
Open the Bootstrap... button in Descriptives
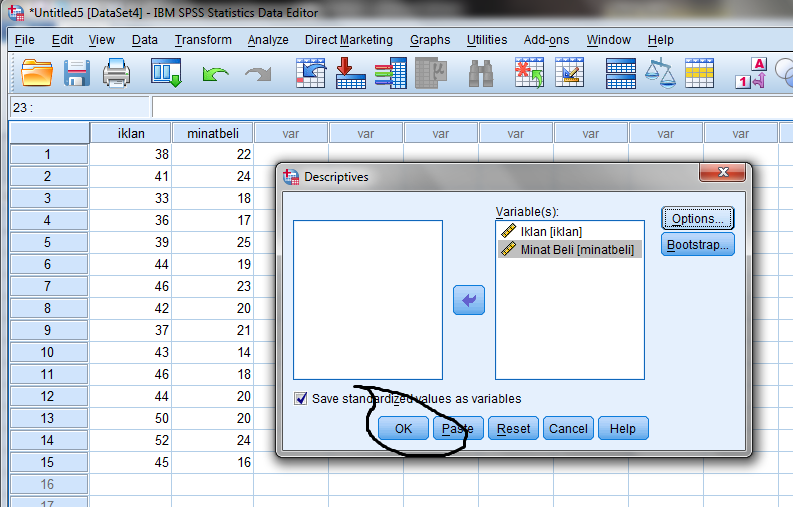[x=697, y=244]
